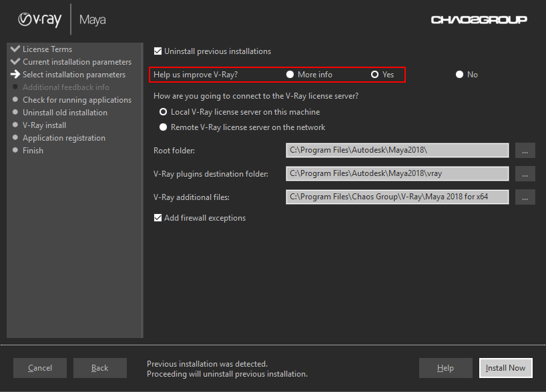
Task: Click the Cancel button
Action: click(x=40, y=368)
